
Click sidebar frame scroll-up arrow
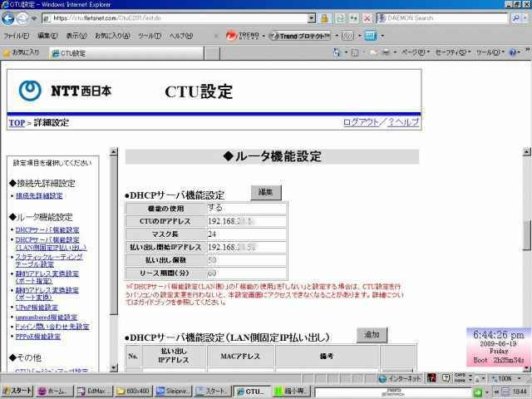click(x=114, y=152)
